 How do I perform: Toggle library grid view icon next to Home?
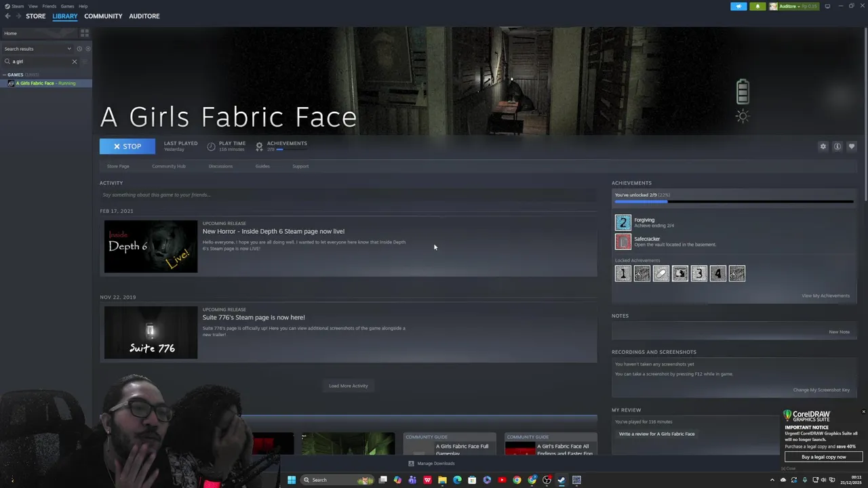pyautogui.click(x=85, y=33)
